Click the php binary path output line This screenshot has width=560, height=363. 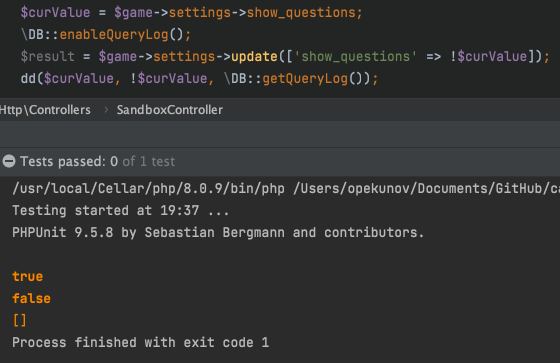coord(286,188)
